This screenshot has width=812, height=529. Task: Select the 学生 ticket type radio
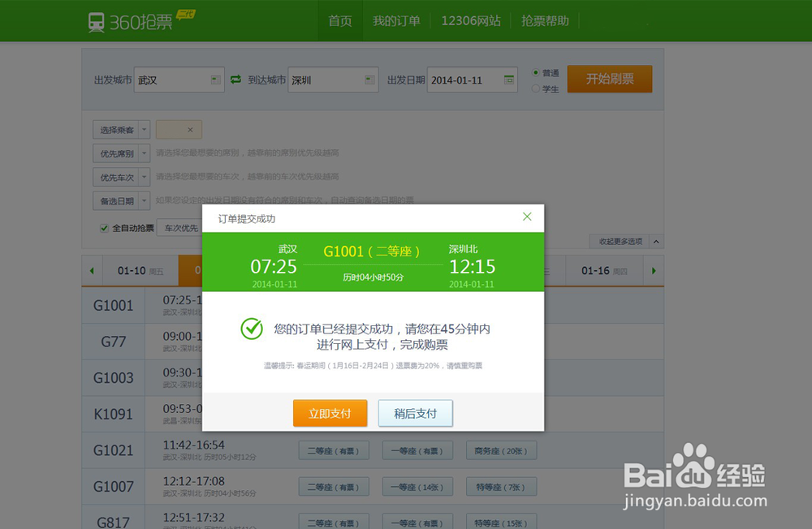coord(536,88)
